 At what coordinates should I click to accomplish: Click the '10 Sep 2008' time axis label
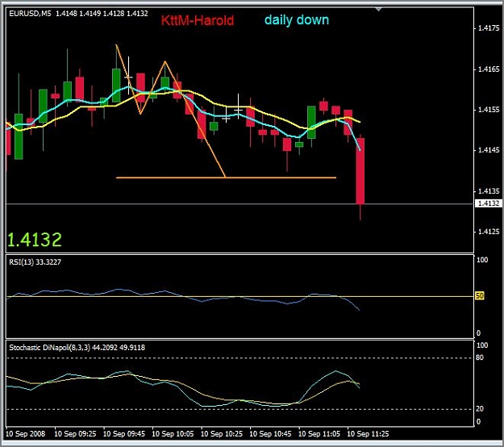26,434
